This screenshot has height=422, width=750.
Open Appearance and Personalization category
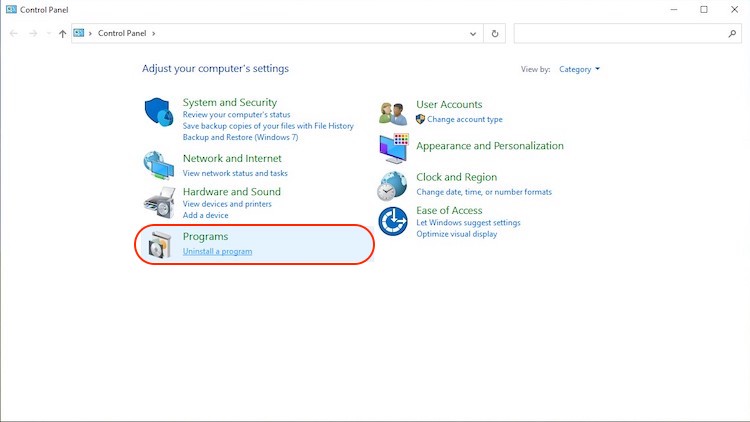(489, 146)
